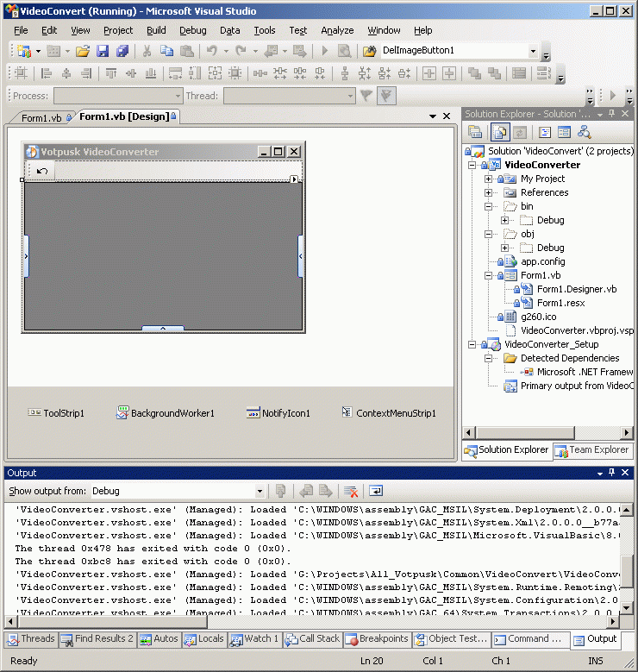Click the Bring to Front layout icon
Viewport: 638px width, 672px height.
click(x=474, y=73)
